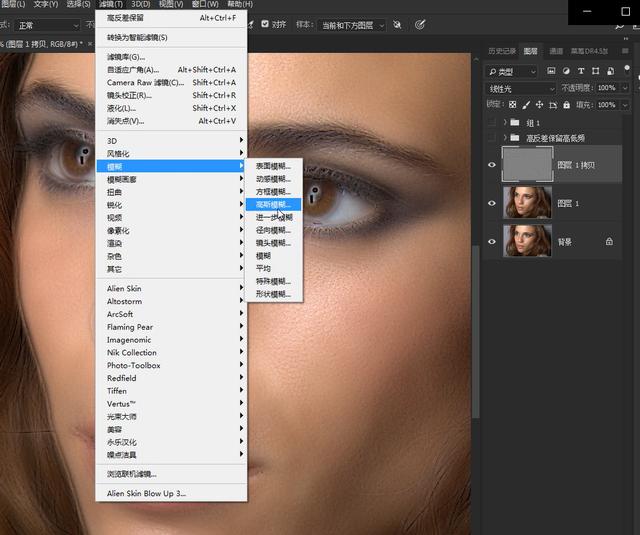The image size is (640, 535).
Task: Hide the 图层 1 layer
Action: [x=492, y=203]
